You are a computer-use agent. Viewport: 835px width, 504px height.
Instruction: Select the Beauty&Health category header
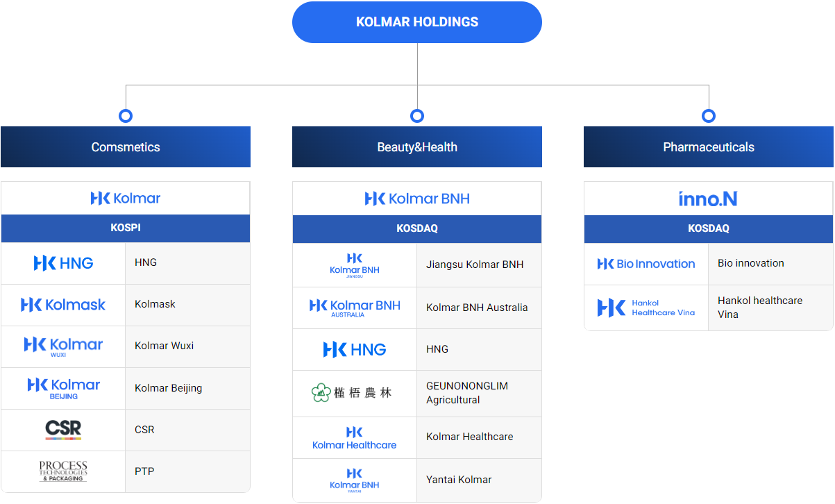417,147
